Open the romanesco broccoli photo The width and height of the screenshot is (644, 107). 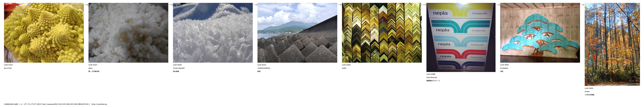coord(44,33)
